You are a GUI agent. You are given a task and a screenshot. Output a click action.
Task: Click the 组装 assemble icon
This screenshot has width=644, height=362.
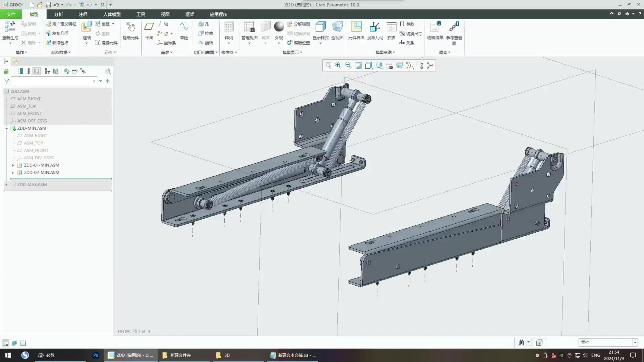click(x=87, y=27)
